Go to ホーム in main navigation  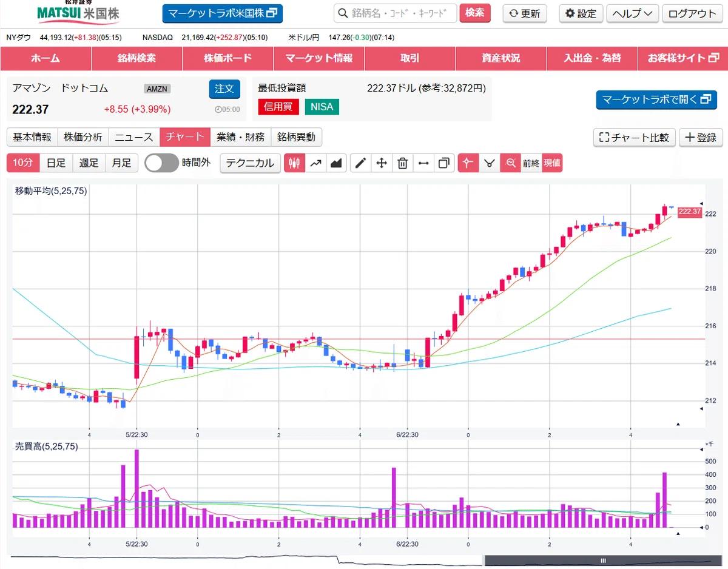tap(45, 58)
